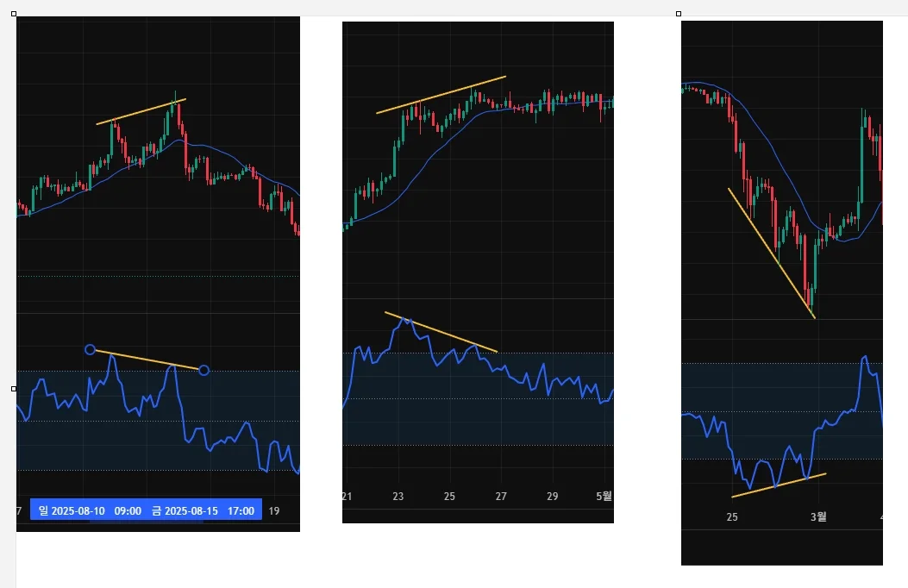Select the left chart's lower selected trendline
Screen dimensions: 908x588
[147, 360]
